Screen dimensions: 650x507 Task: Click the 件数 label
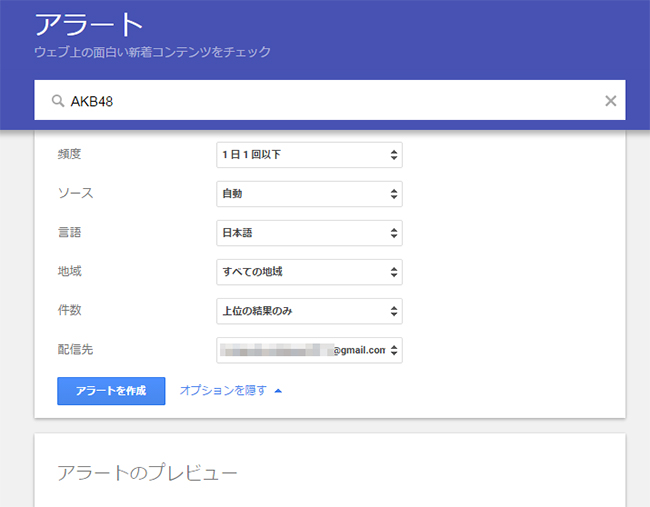click(69, 310)
